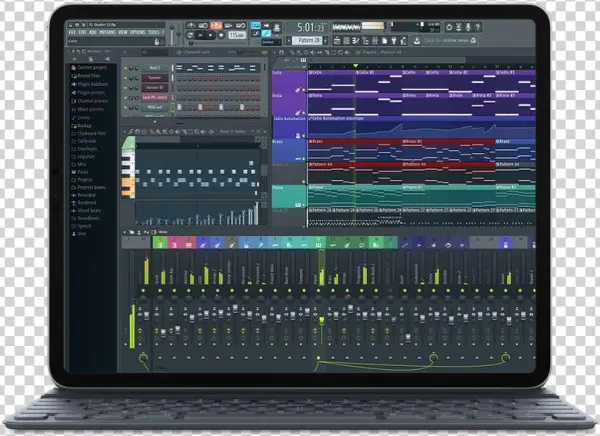Select the piano roll Select tool
Screen dimensions: 600x436
[x=190, y=132]
